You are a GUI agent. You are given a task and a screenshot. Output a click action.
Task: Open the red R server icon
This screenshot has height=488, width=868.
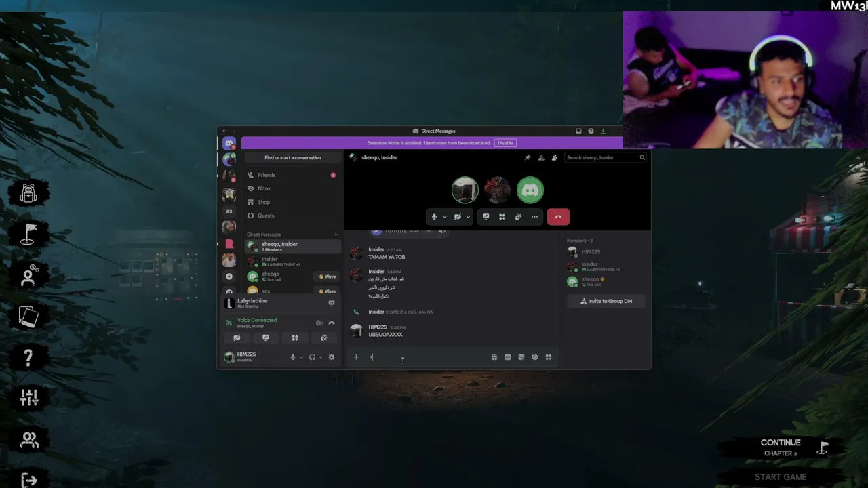(x=229, y=243)
